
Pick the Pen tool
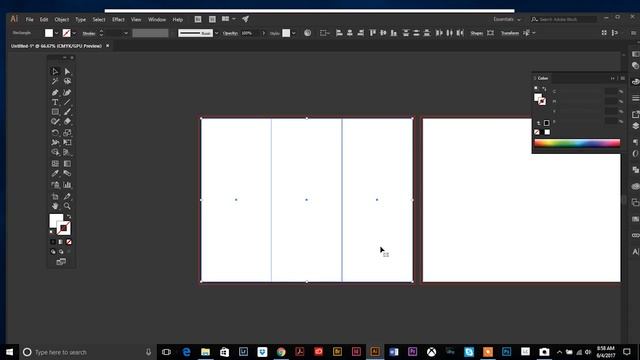(x=55, y=92)
